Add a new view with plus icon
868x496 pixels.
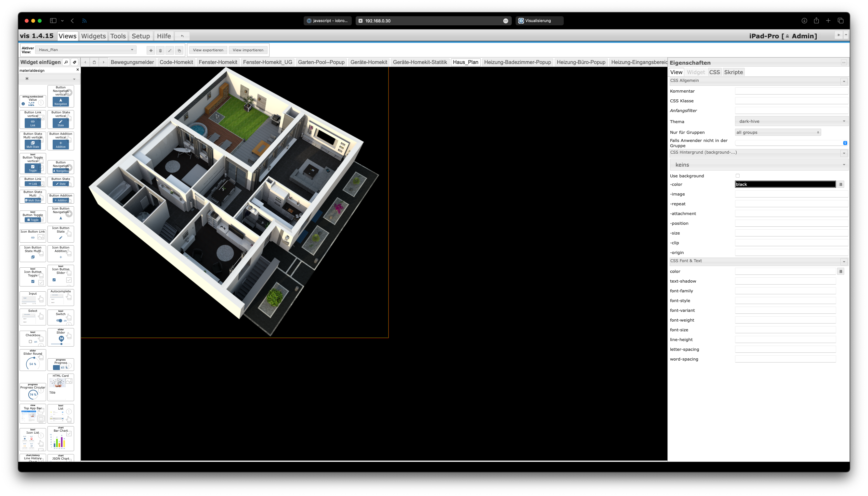pos(151,50)
